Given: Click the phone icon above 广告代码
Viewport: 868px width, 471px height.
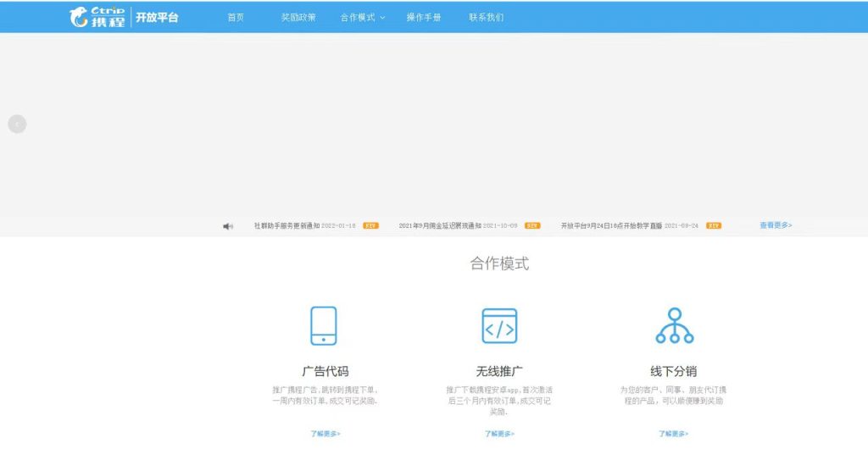Looking at the screenshot, I should tap(324, 326).
